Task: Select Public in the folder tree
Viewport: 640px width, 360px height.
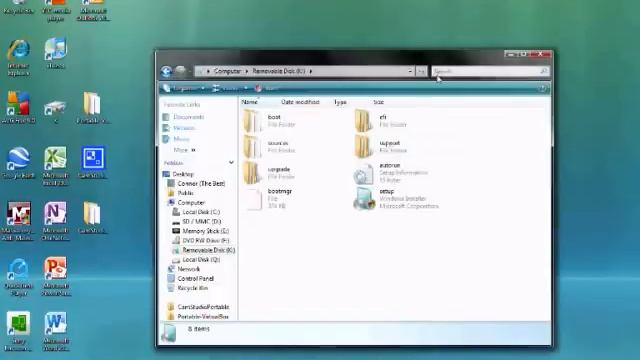Action: point(181,193)
